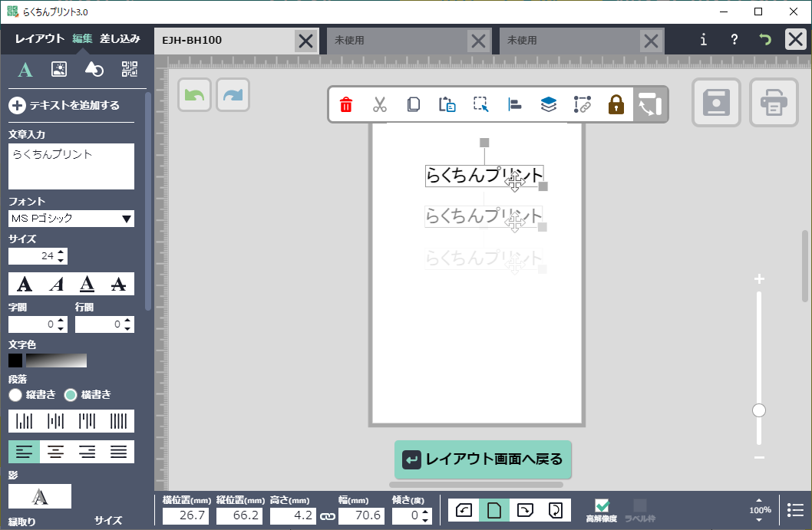Apply bold text style
The image size is (812, 530).
pyautogui.click(x=25, y=284)
